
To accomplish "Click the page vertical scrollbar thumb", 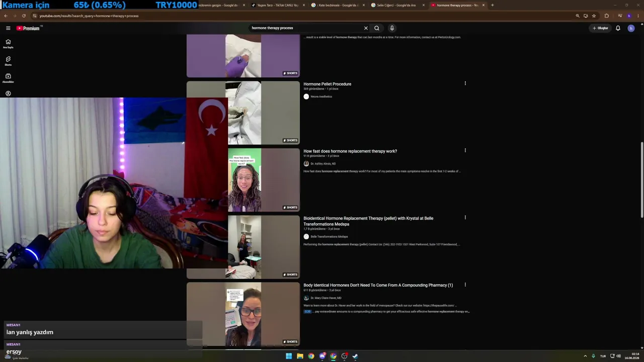I will pyautogui.click(x=641, y=180).
